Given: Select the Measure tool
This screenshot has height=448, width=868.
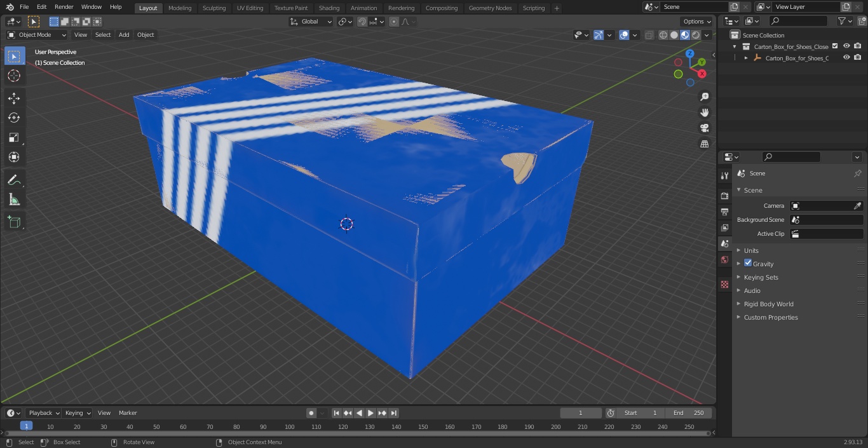Looking at the screenshot, I should [14, 200].
